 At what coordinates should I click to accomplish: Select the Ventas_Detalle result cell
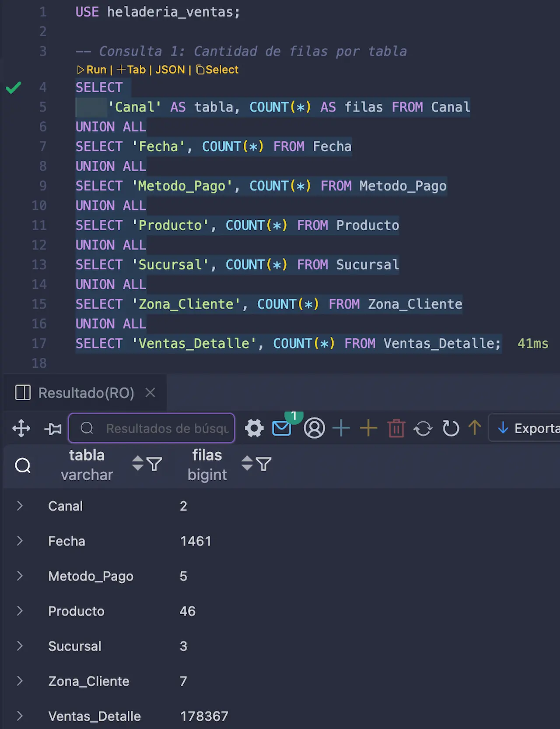pos(94,716)
